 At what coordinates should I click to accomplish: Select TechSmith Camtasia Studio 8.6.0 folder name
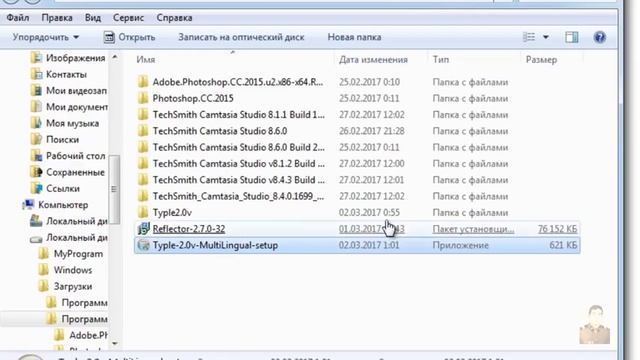click(x=220, y=131)
